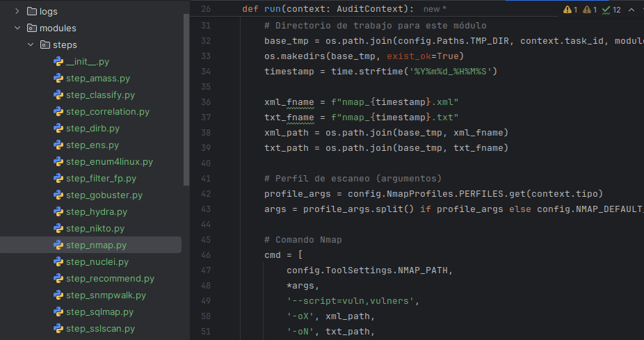
Task: Click Python icon of __init__.py
Action: coord(58,62)
